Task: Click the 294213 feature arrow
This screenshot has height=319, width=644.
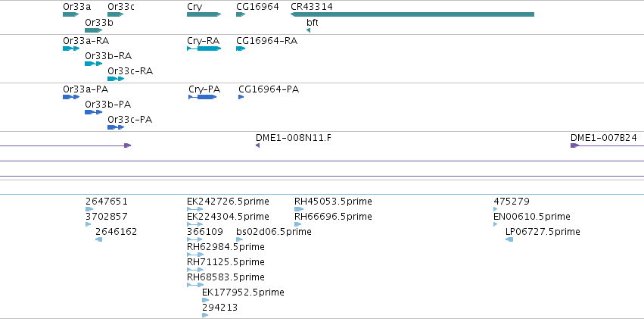Action: click(205, 315)
